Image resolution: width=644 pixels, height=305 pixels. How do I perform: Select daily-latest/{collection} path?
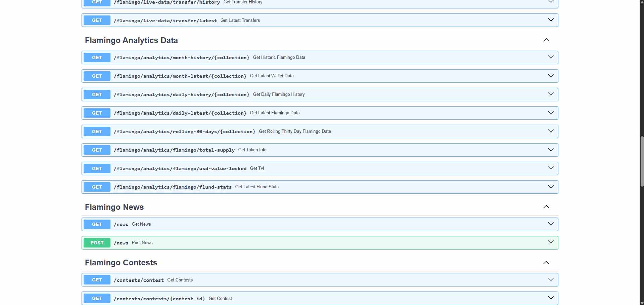pos(180,113)
